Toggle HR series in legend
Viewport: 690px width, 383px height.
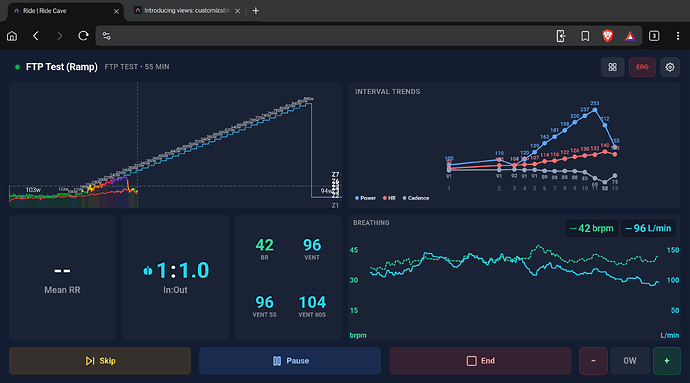pos(389,198)
